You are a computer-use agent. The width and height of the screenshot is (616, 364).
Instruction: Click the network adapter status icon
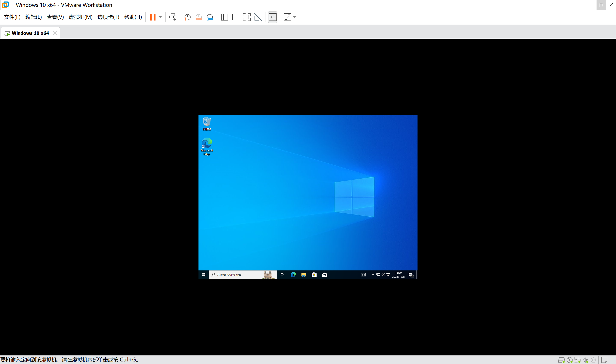[577, 360]
